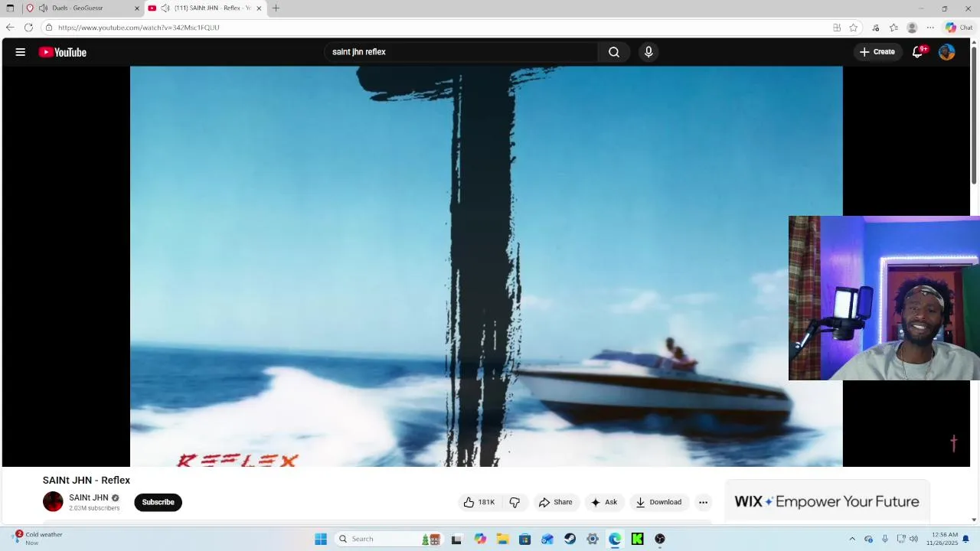980x551 pixels.
Task: Open the clock showing 12:56 AM
Action: click(942, 539)
